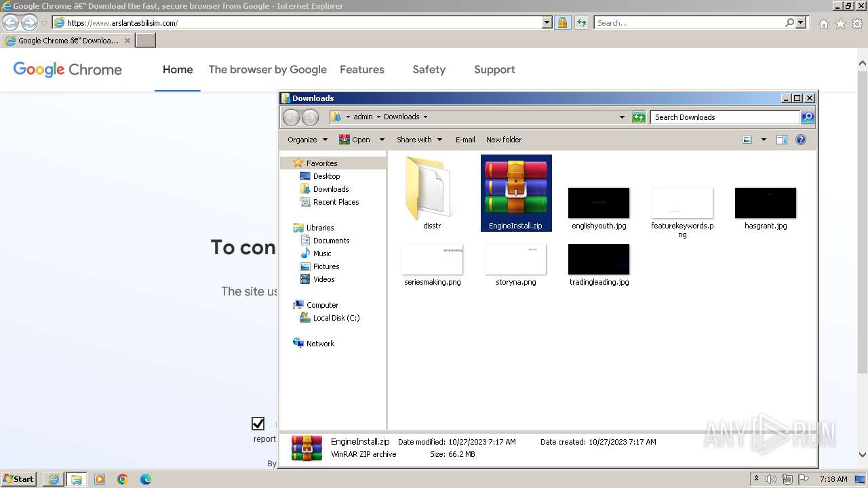Screen dimensions: 868x488
Task: Open the IE recent pages dropdown arrow
Action: pyautogui.click(x=44, y=23)
